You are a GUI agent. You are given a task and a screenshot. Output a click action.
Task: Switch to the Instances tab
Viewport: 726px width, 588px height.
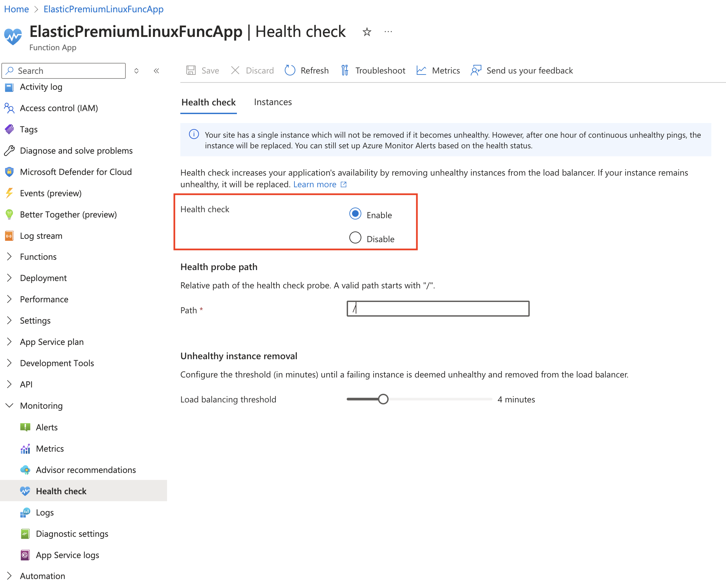pos(271,102)
